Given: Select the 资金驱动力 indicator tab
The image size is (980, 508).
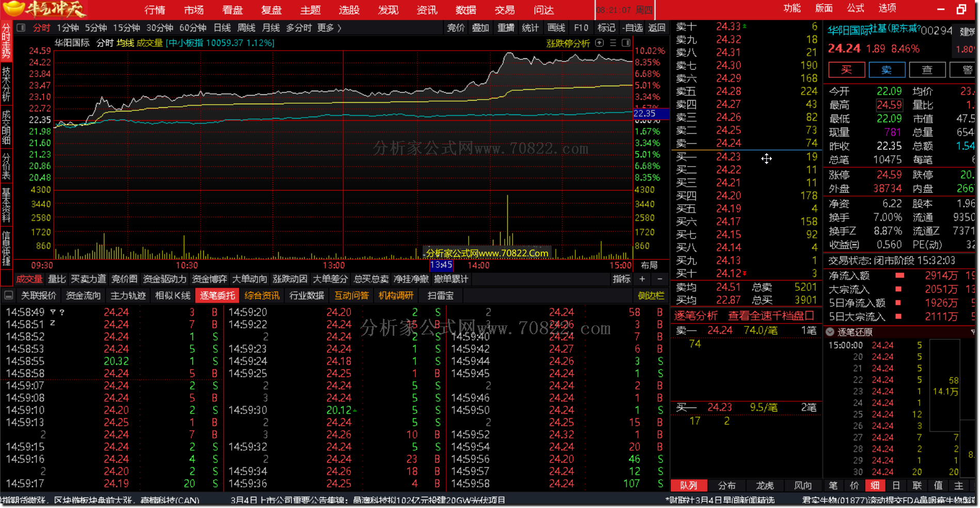Looking at the screenshot, I should click(x=165, y=279).
